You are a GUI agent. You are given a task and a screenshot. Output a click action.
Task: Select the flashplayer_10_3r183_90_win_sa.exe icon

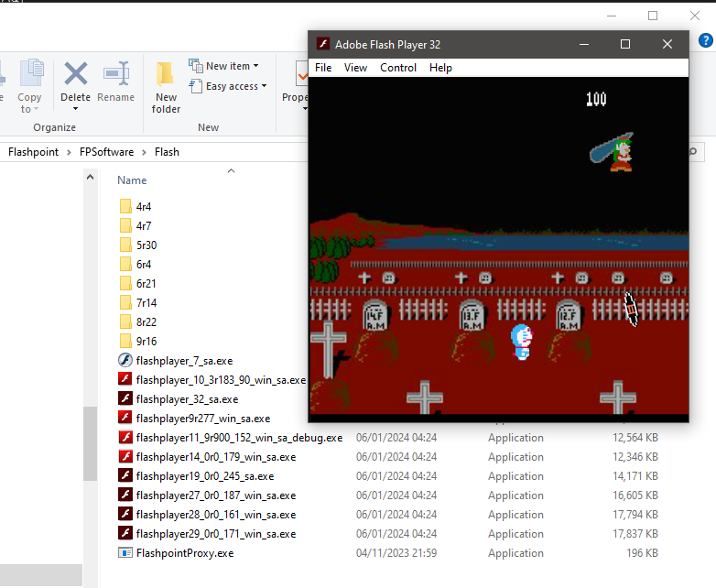pyautogui.click(x=125, y=379)
